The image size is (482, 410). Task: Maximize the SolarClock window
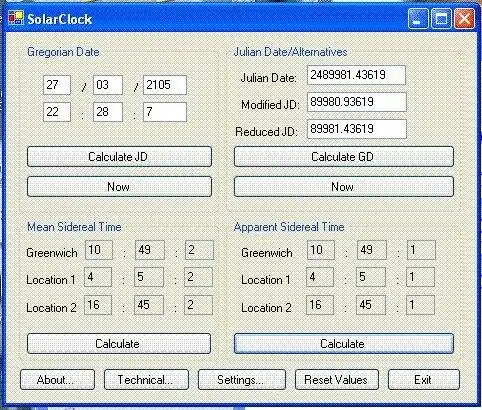(441, 19)
